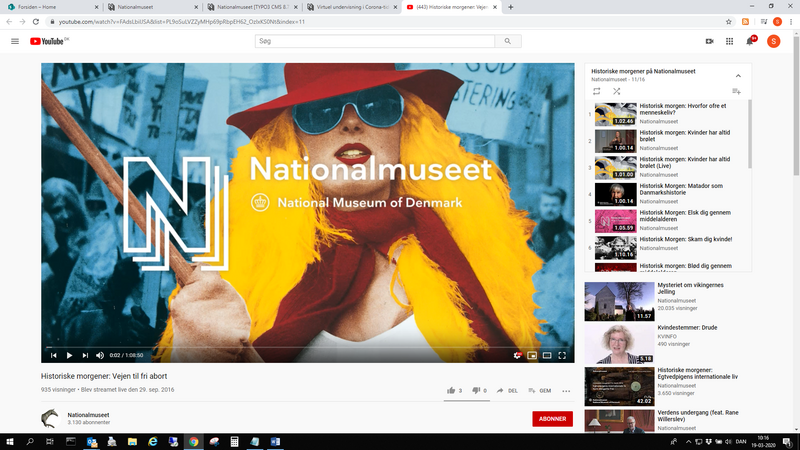Play playlist item Matador som Danmarkshistorie

pos(667,194)
